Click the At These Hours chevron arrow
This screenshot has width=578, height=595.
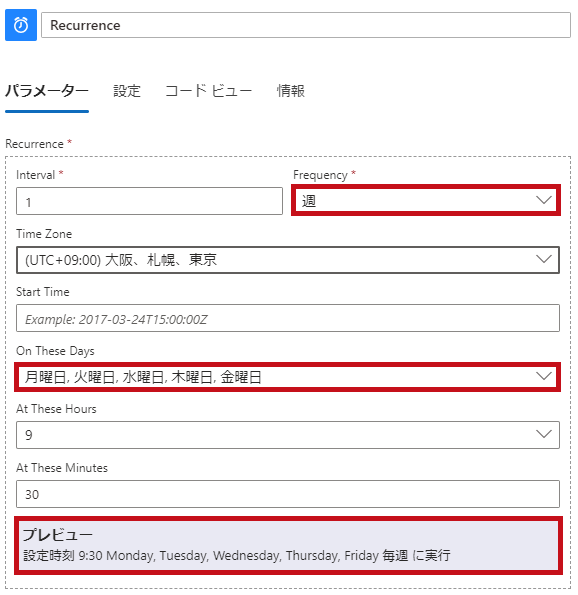543,434
